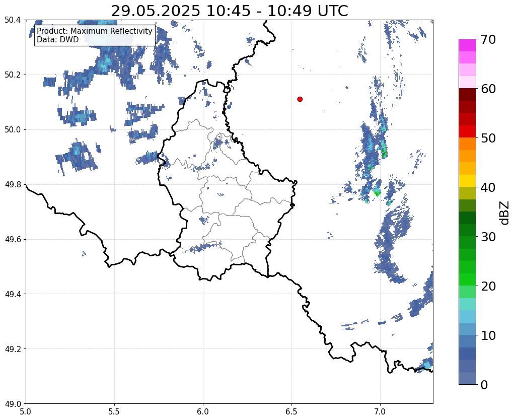Screen dimensions: 515x420
Task: Click latitude axis label 50.4
Action: coord(13,20)
